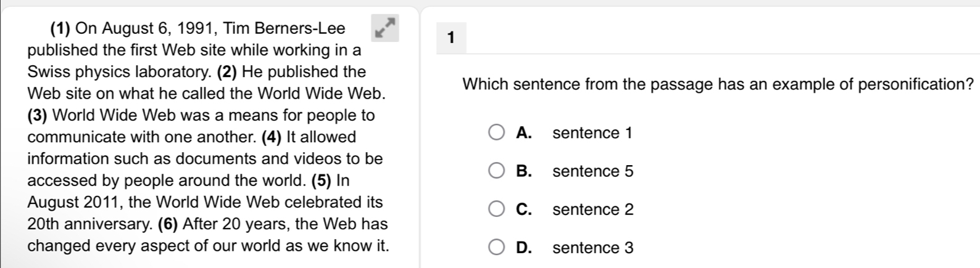980x268 pixels.
Task: Open question number 1 tab
Action: 451,38
